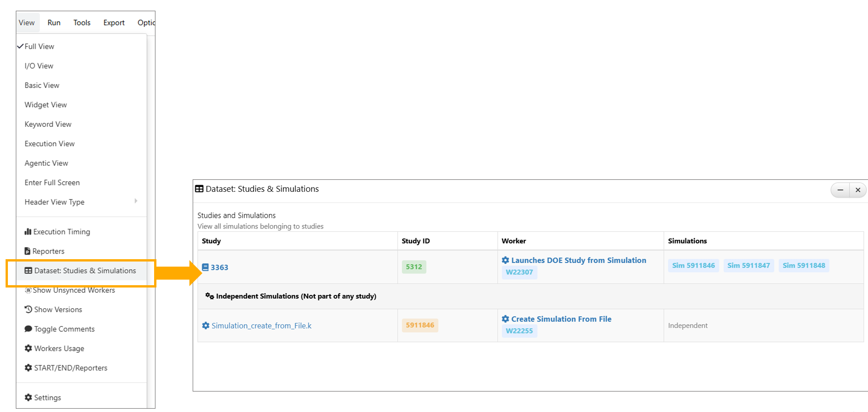Minimize the Dataset: Studies & Simulations panel
868x412 pixels.
tap(840, 190)
